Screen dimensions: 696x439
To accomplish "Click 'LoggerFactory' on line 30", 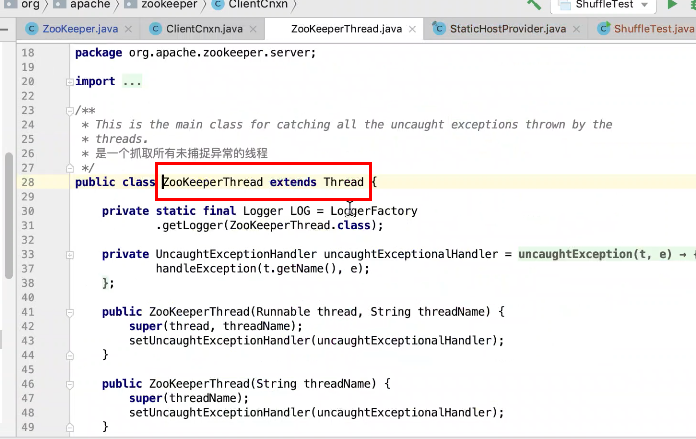I will pos(374,211).
